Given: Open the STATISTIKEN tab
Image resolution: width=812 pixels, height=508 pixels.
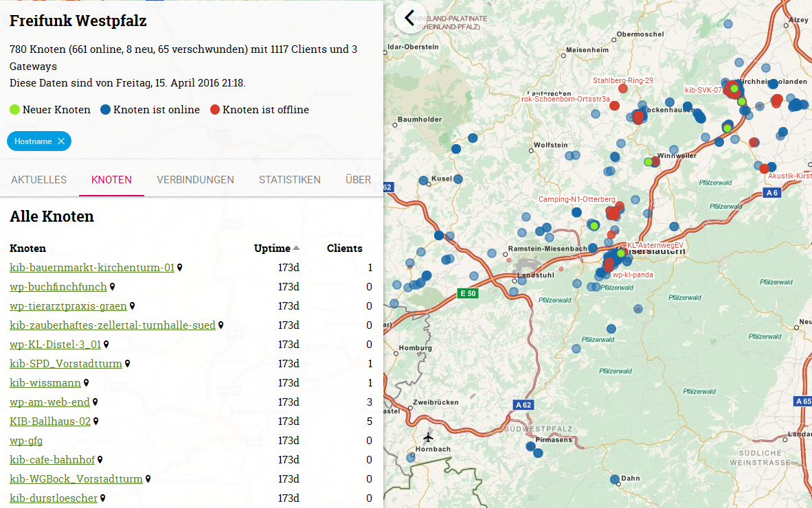Looking at the screenshot, I should tap(289, 179).
